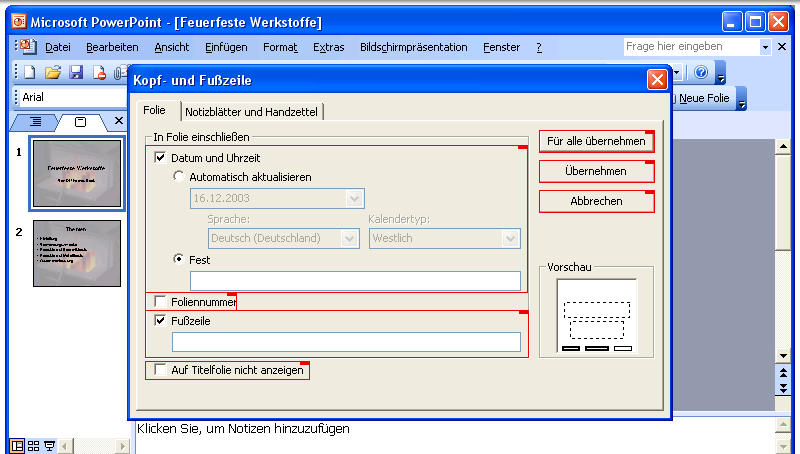Close the help search box with X

click(782, 47)
